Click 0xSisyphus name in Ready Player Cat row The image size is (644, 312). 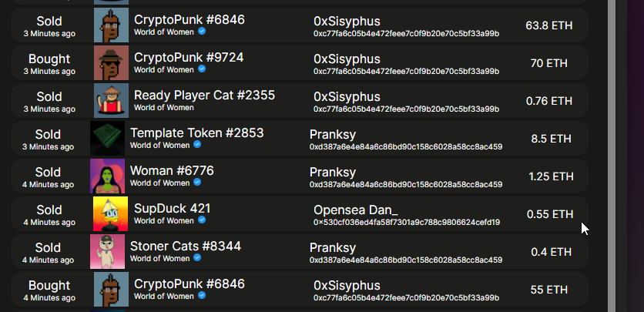347,97
